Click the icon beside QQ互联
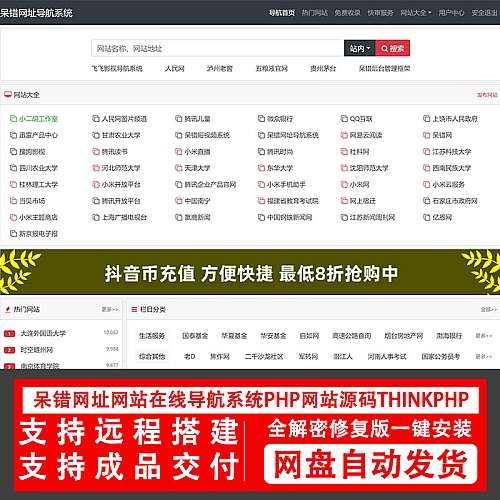This screenshot has width=500, height=500. point(344,119)
